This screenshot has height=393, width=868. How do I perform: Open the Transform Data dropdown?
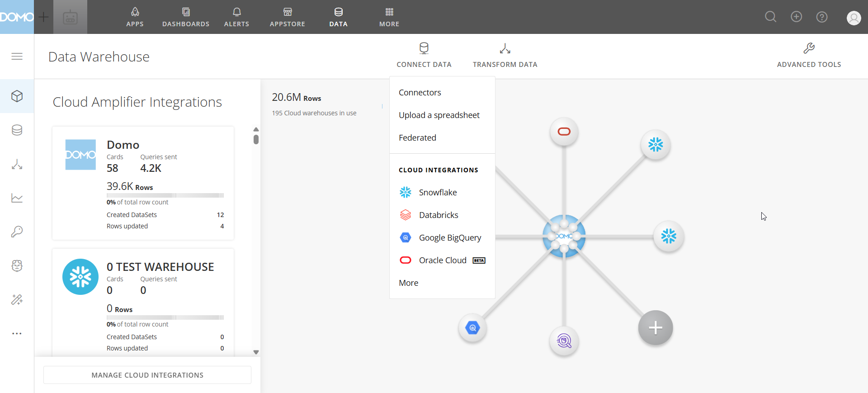pos(505,55)
